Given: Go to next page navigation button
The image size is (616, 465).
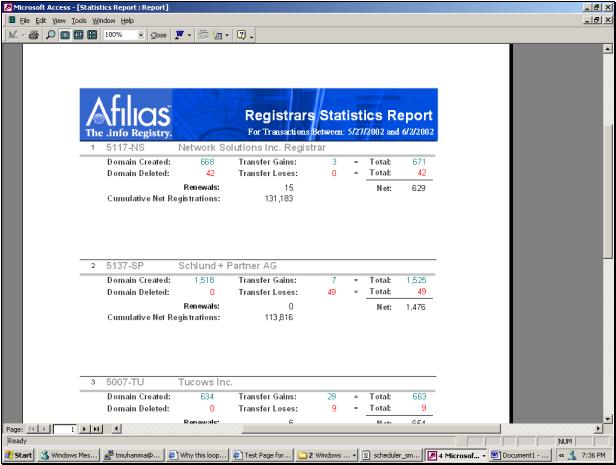Looking at the screenshot, I should pos(84,429).
